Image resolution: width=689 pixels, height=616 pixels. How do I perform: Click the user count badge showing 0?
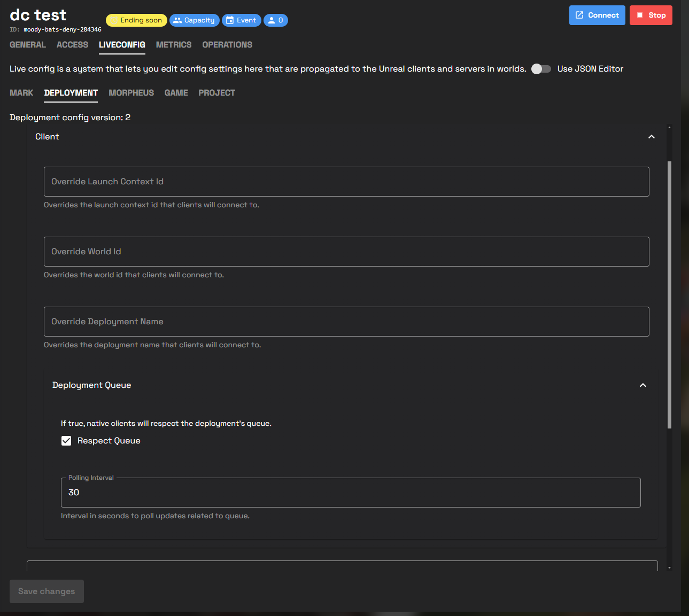point(275,20)
